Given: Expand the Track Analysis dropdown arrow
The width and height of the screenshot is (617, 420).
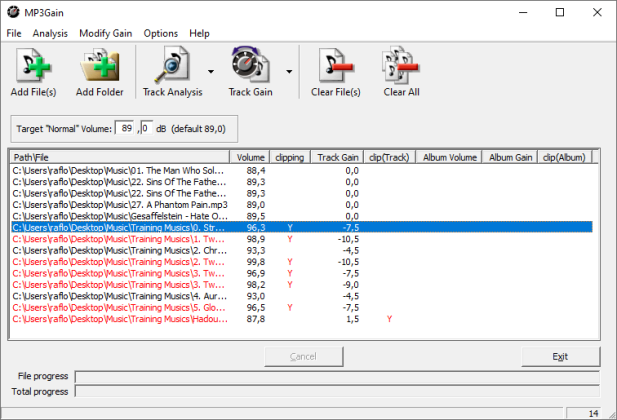Looking at the screenshot, I should click(x=211, y=72).
